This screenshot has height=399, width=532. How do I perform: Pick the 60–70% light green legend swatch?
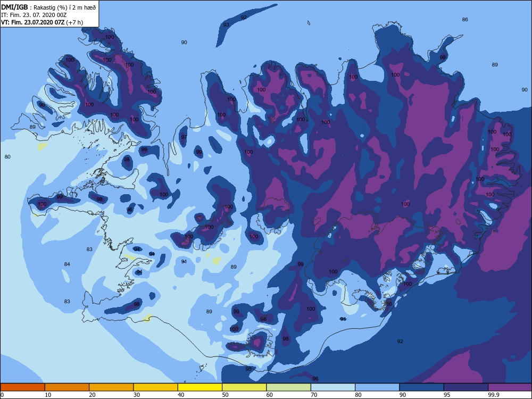(289, 387)
